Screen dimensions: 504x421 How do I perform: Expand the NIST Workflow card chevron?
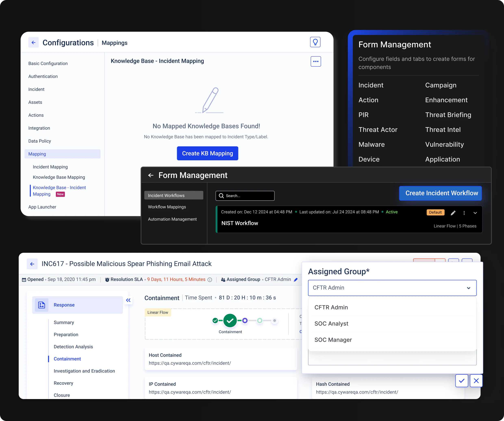(475, 213)
